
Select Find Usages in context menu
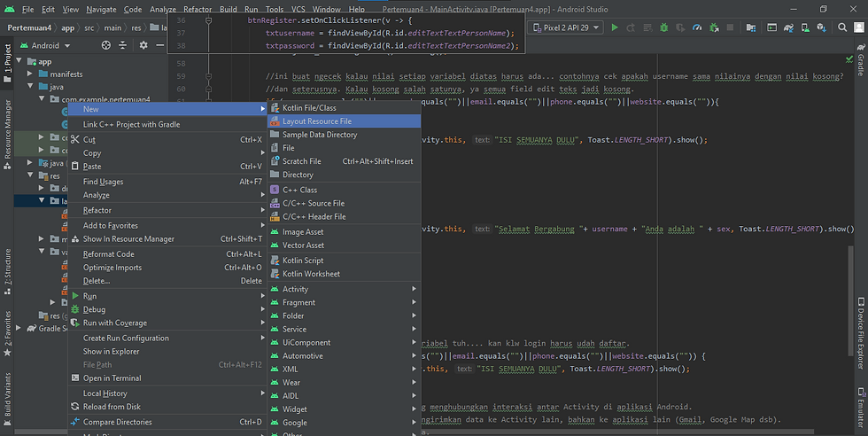(167, 181)
